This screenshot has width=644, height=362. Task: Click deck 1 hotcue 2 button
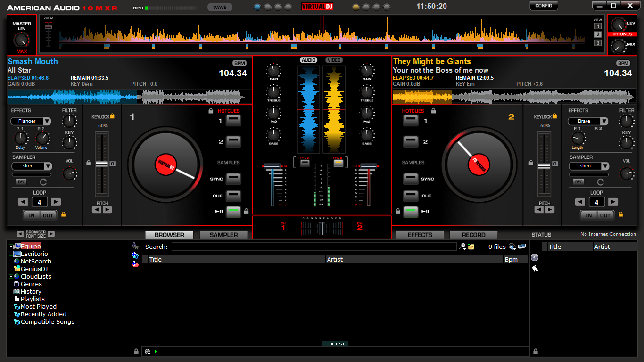233,141
